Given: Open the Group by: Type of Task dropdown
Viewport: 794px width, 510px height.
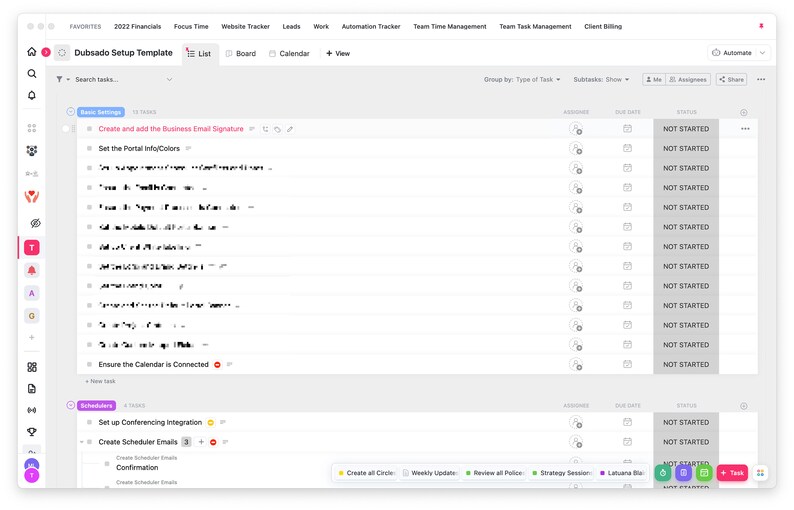Looking at the screenshot, I should pyautogui.click(x=522, y=80).
